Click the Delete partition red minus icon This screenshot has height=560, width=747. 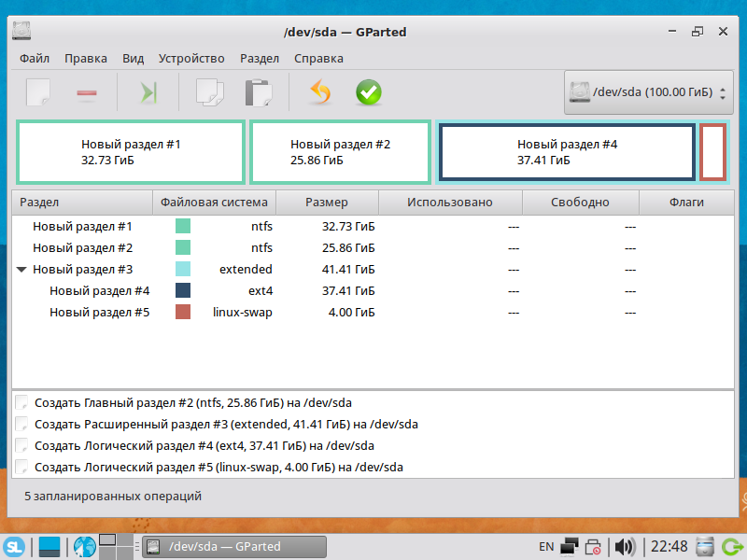coord(87,92)
